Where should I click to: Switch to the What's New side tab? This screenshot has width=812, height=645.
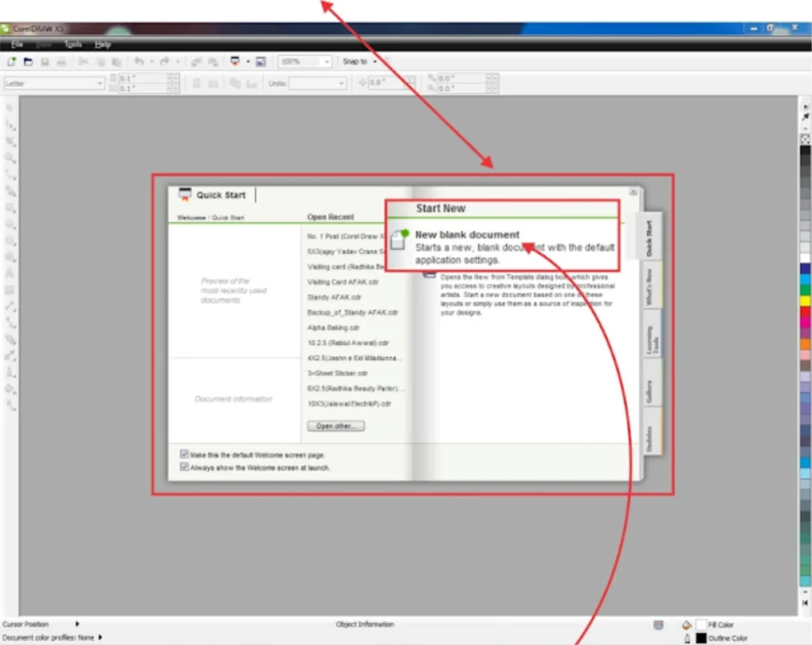652,286
